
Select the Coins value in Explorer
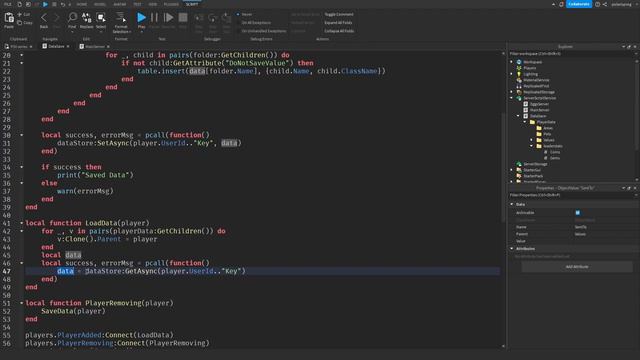pyautogui.click(x=555, y=152)
